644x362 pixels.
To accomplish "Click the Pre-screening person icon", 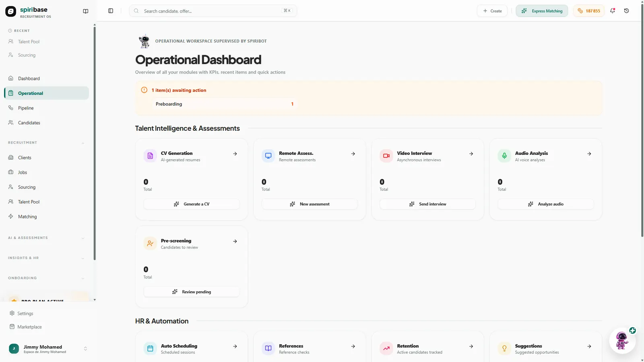I will [150, 243].
